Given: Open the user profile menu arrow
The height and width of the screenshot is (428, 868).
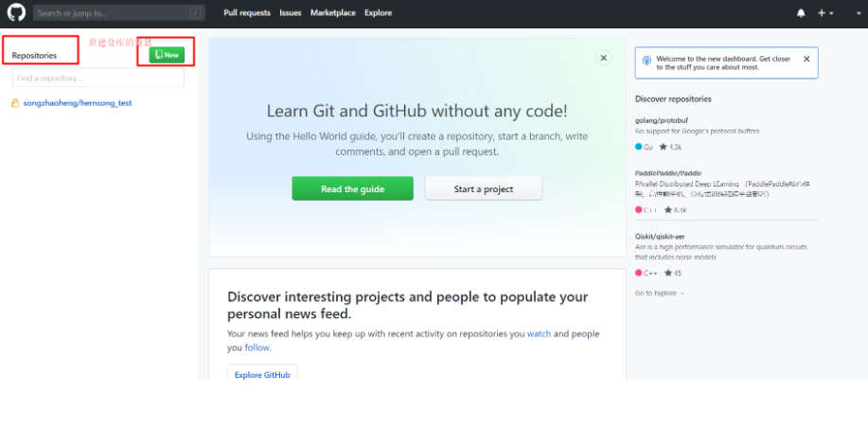Looking at the screenshot, I should [859, 13].
